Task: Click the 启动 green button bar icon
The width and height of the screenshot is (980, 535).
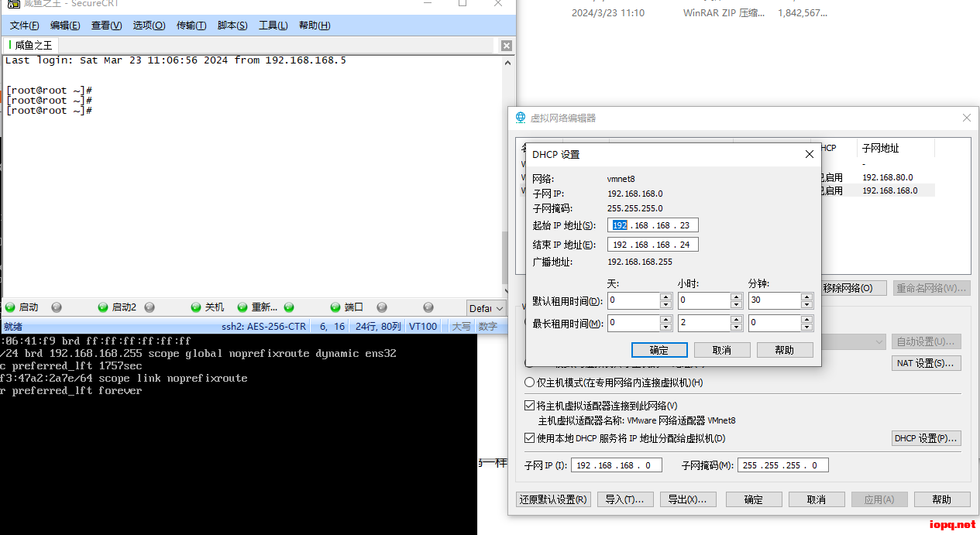Action: coord(10,307)
